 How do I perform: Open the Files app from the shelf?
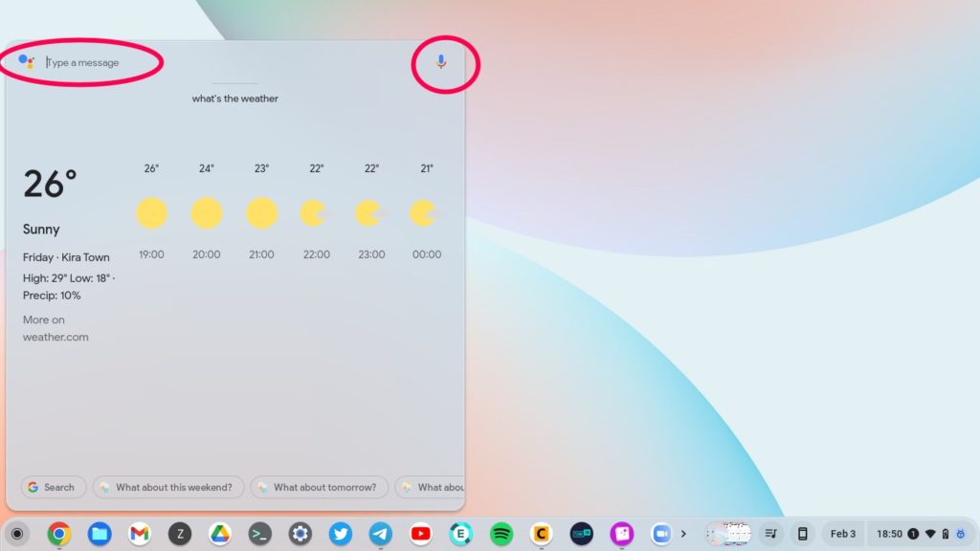click(x=100, y=534)
